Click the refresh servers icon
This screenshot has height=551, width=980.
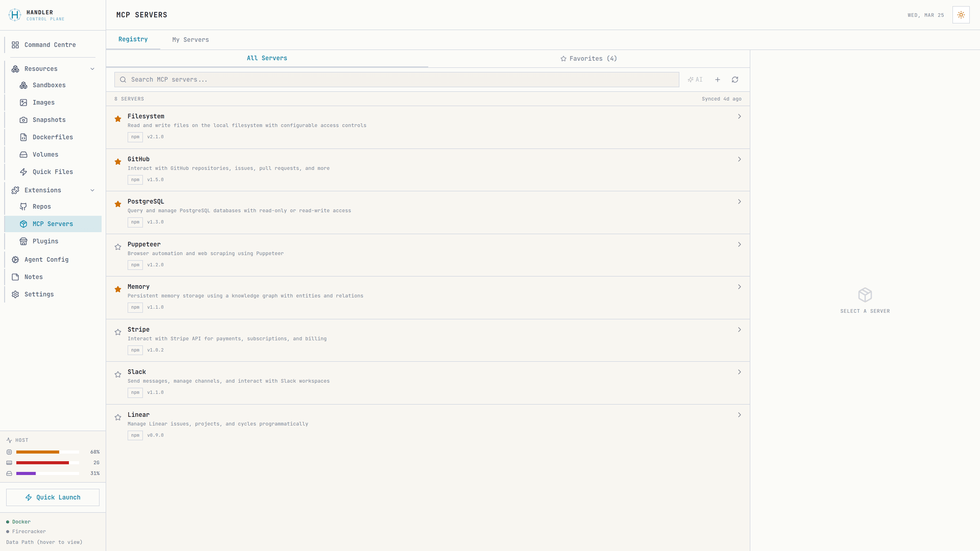[735, 80]
